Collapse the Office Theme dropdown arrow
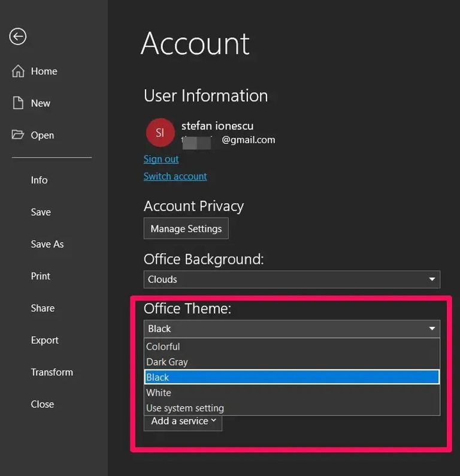460x476 pixels. pos(432,329)
